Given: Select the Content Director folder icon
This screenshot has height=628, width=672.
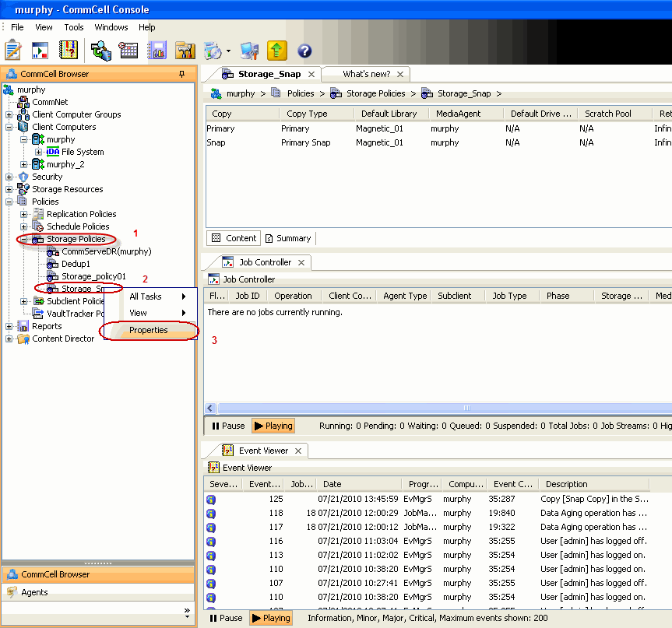Looking at the screenshot, I should (23, 339).
